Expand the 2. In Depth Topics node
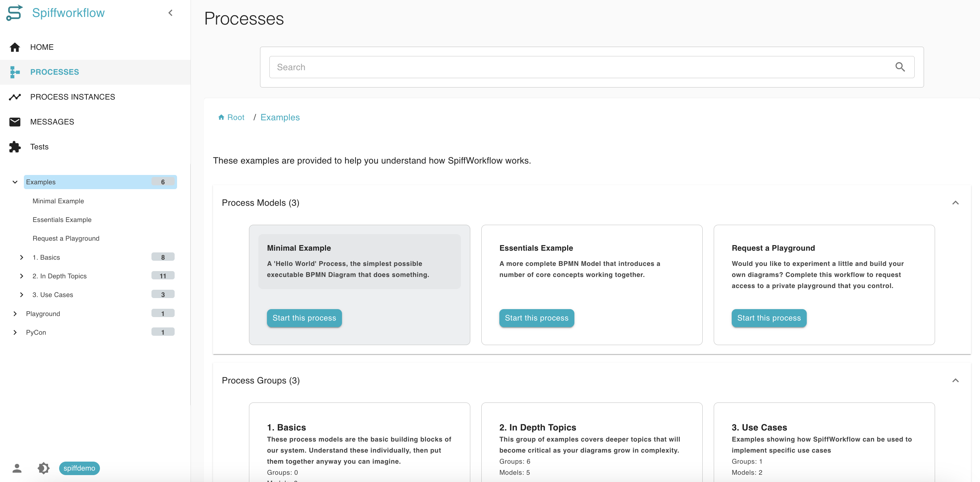 point(22,276)
